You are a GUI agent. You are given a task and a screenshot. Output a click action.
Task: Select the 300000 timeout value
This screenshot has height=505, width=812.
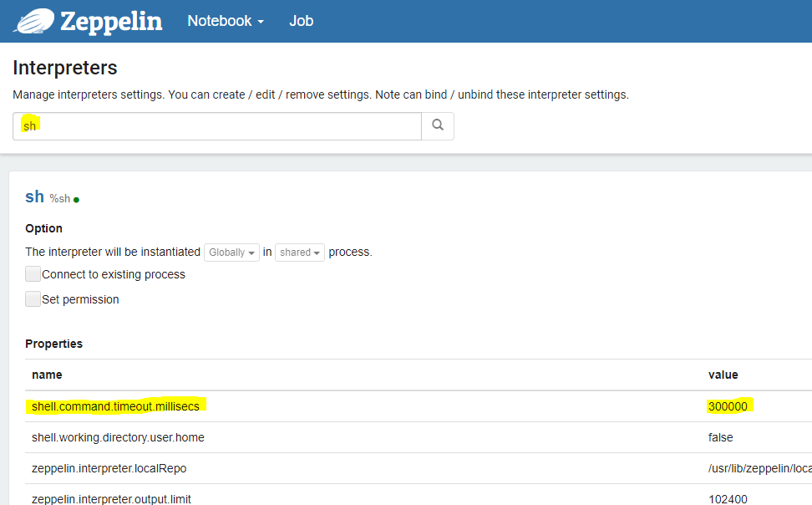(x=728, y=406)
